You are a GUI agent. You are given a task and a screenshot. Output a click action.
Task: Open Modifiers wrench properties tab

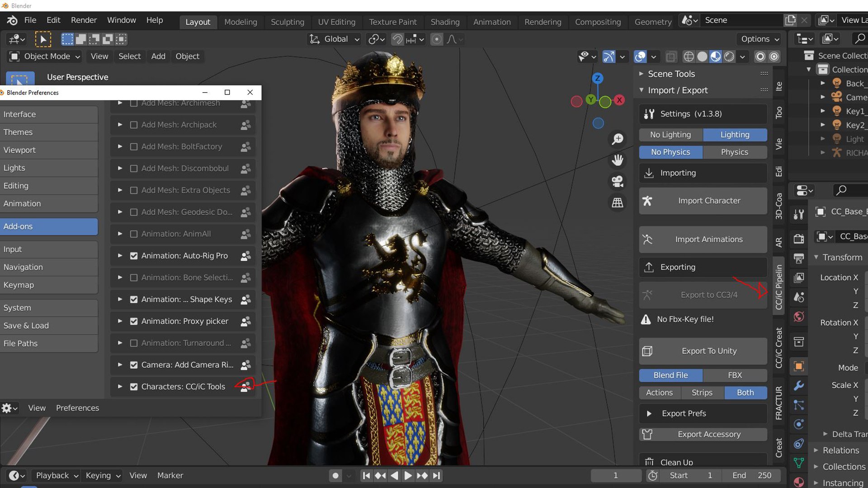(799, 386)
